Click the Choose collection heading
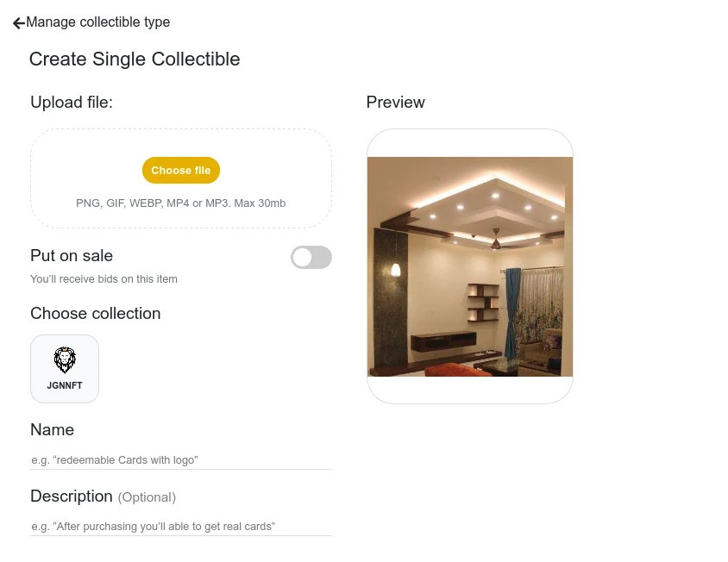Image resolution: width=728 pixels, height=562 pixels. 95,313
